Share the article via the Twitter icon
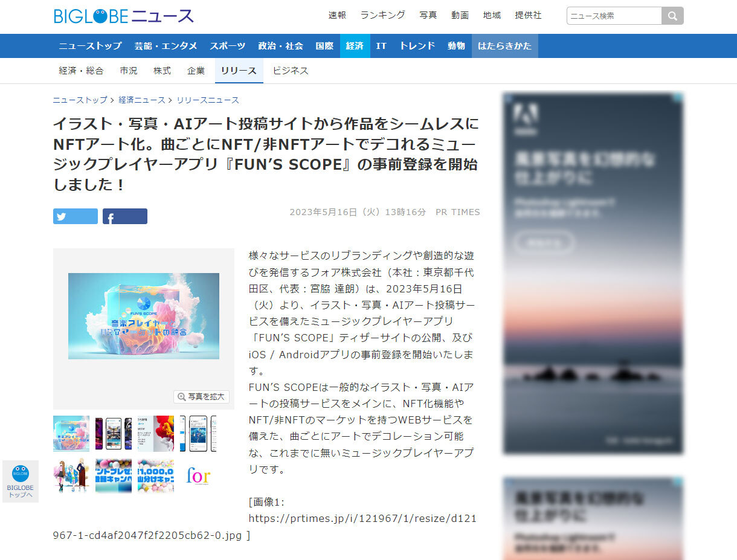The image size is (737, 560). click(75, 216)
